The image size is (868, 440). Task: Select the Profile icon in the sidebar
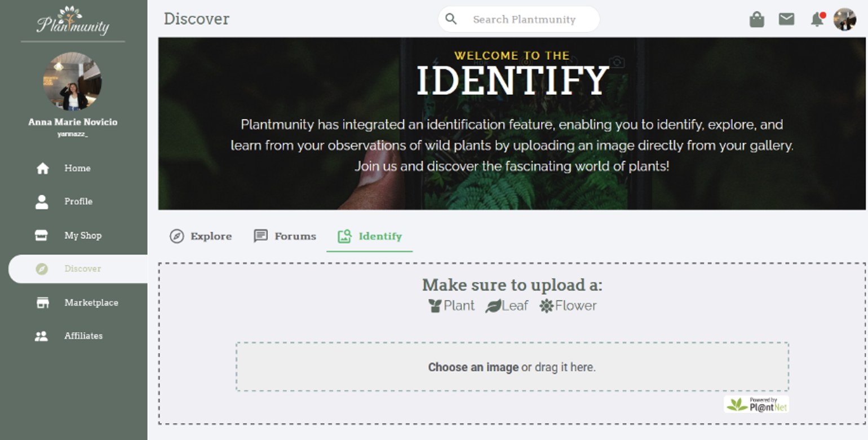tap(42, 201)
